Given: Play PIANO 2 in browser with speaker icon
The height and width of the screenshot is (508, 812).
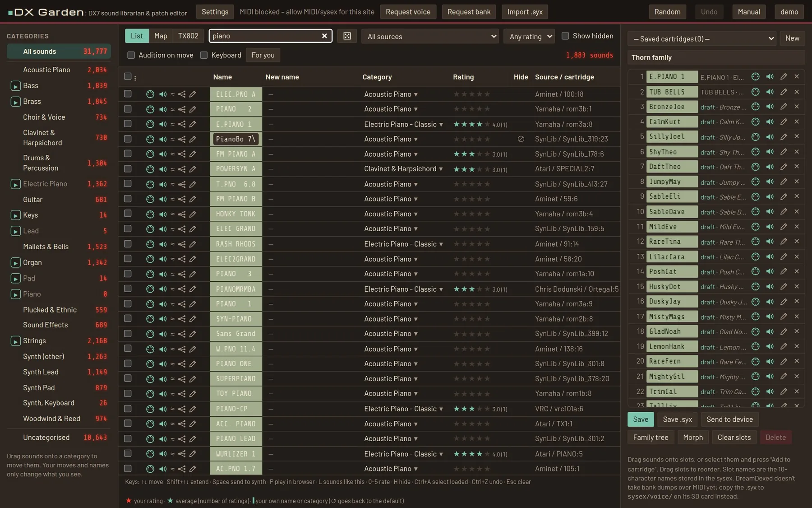Looking at the screenshot, I should point(163,109).
